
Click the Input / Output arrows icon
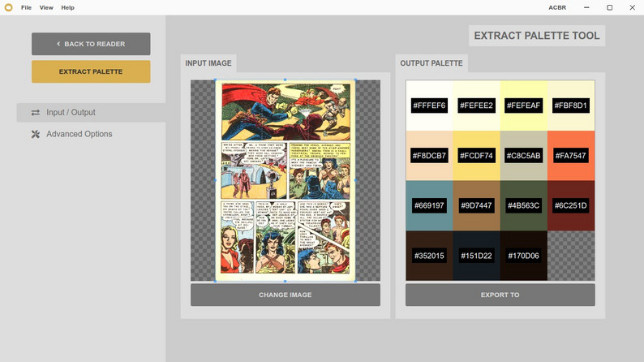pyautogui.click(x=36, y=113)
